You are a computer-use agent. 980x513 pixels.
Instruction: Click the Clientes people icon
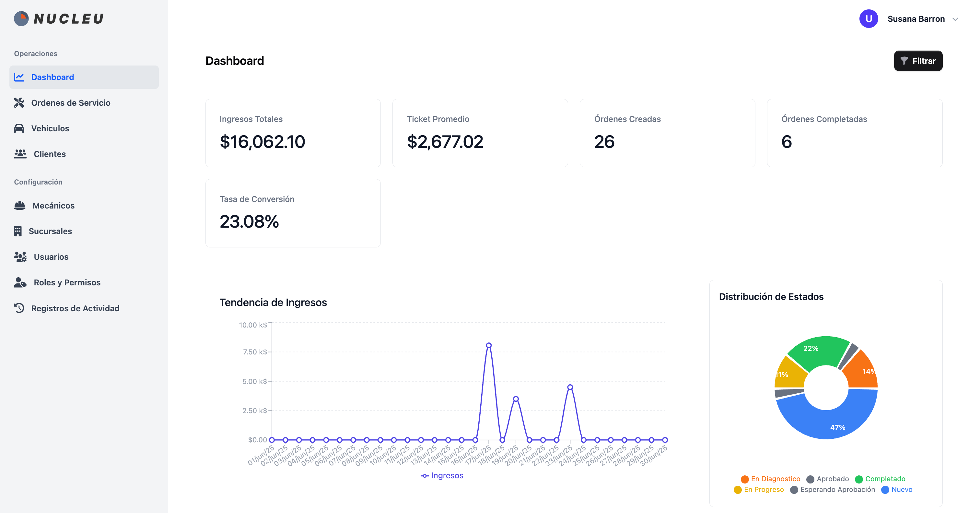click(x=19, y=154)
